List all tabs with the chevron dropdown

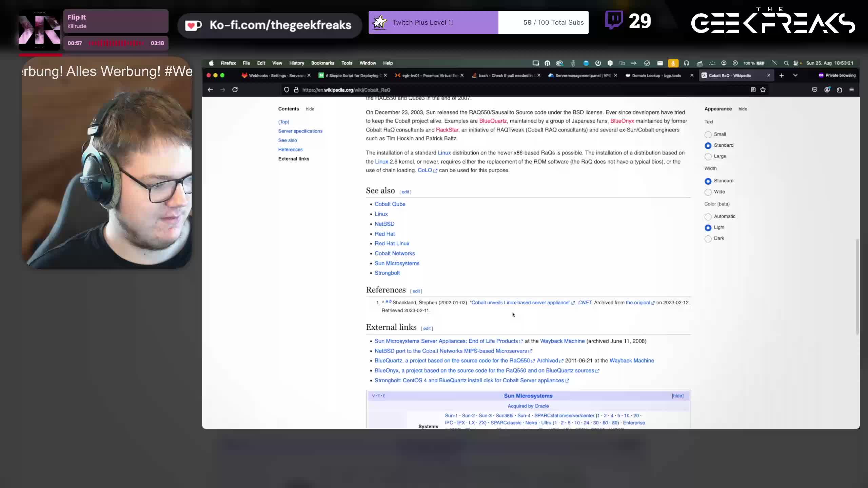(795, 76)
